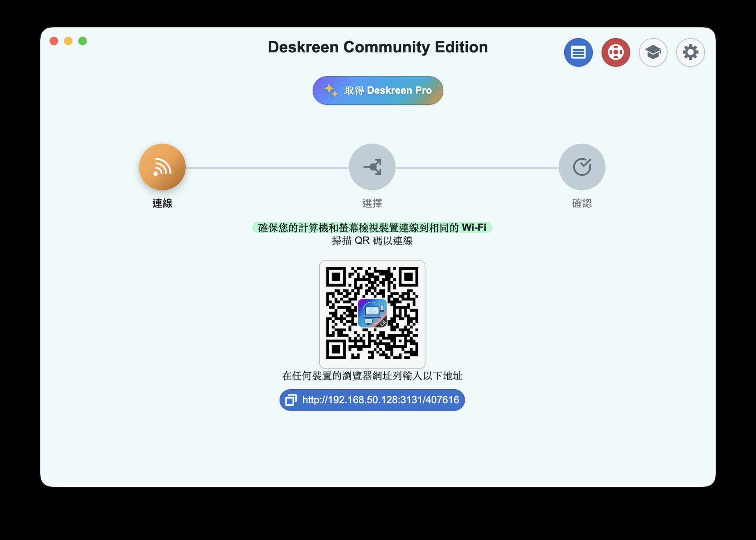Minimize the window with yellow button
Viewport: 756px width, 540px height.
click(x=68, y=41)
